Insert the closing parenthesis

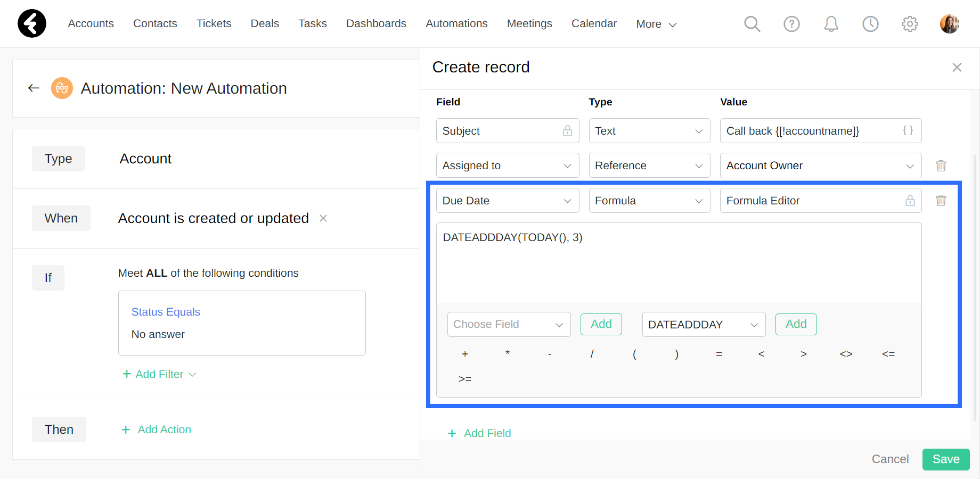coord(677,354)
